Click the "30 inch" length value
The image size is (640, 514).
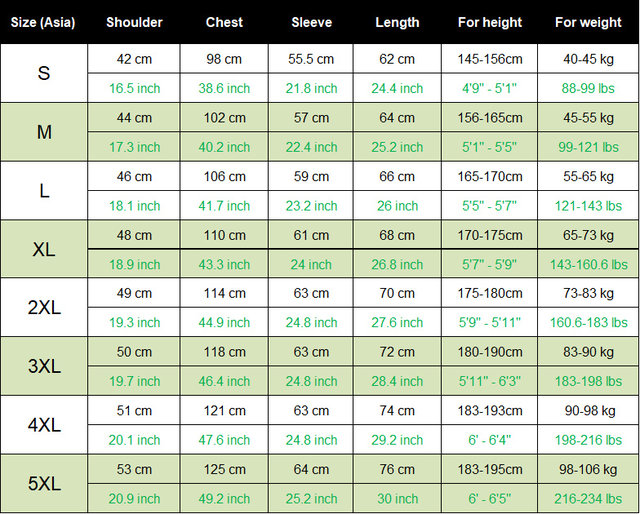click(x=397, y=499)
